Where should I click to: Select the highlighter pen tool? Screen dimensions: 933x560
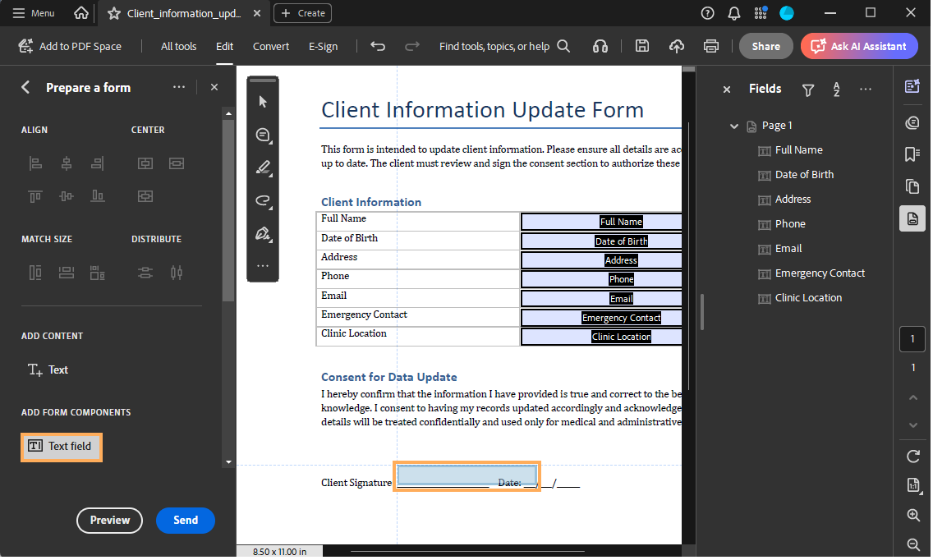point(263,168)
